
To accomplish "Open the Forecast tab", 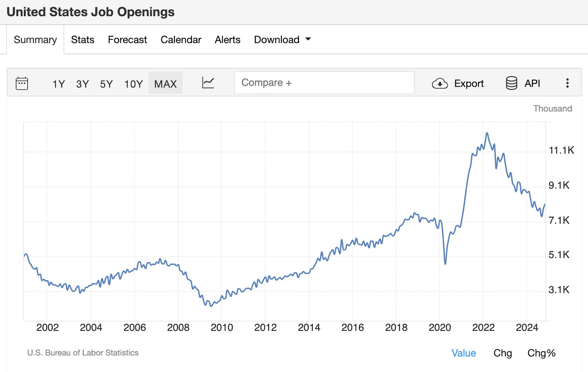I will tap(127, 40).
